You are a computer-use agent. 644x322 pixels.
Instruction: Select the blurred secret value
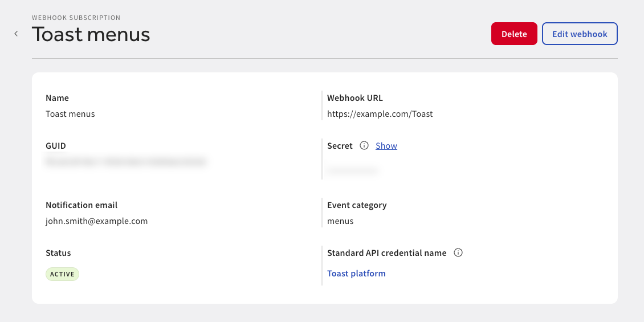[x=352, y=171]
